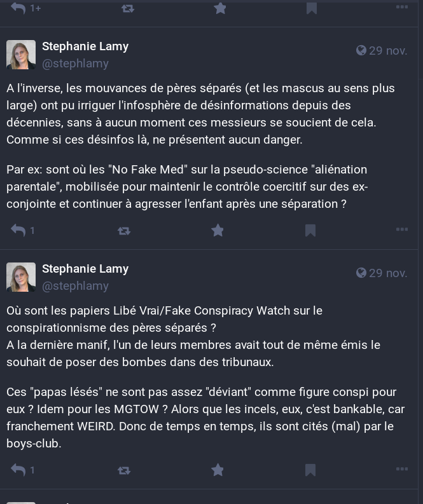Open the @stephlamy handle on the second post

coord(75,286)
